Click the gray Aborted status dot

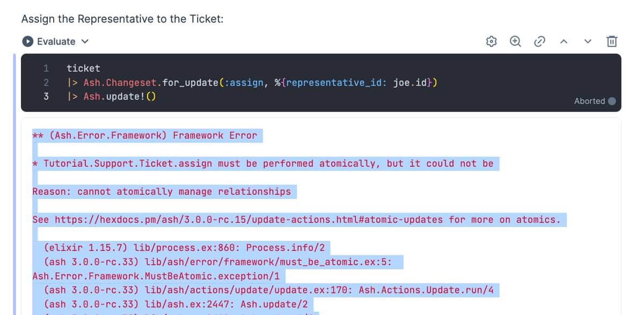612,101
